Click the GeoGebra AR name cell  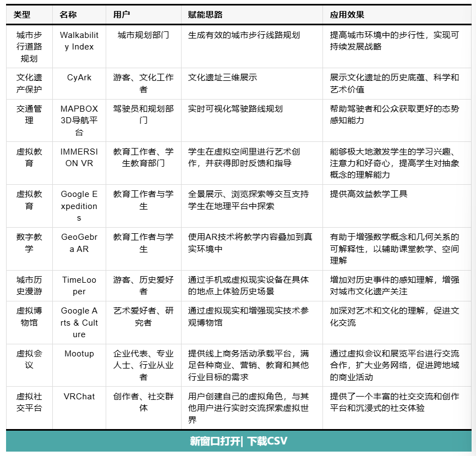(79, 243)
